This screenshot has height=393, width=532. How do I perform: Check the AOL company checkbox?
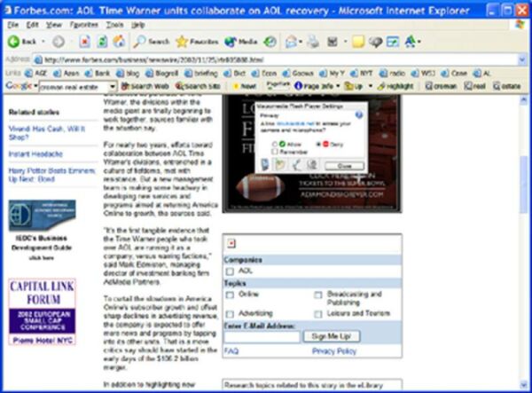point(230,271)
